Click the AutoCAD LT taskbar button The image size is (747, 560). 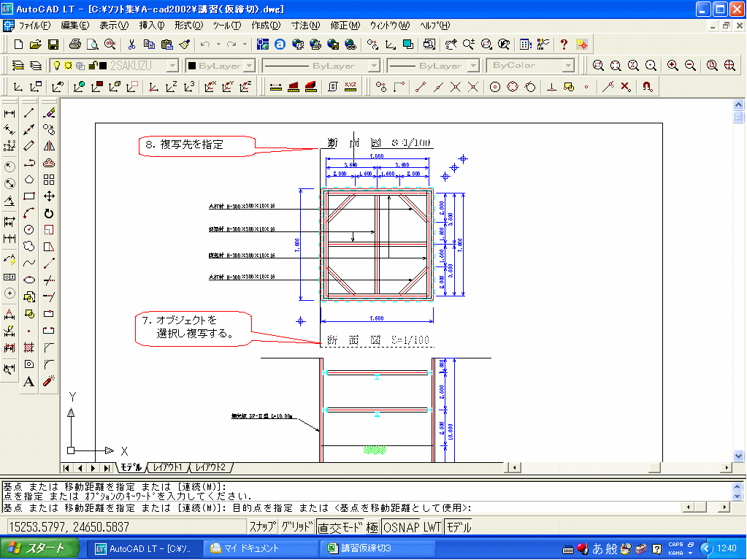(145, 548)
